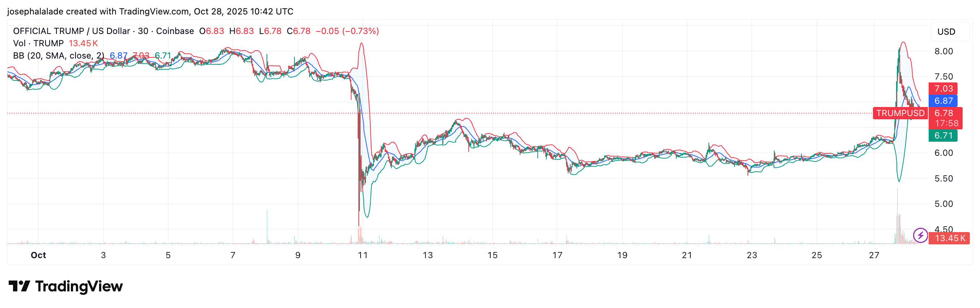980x308 pixels.
Task: Click the 13.45K volume tag on price axis
Action: coord(950,239)
